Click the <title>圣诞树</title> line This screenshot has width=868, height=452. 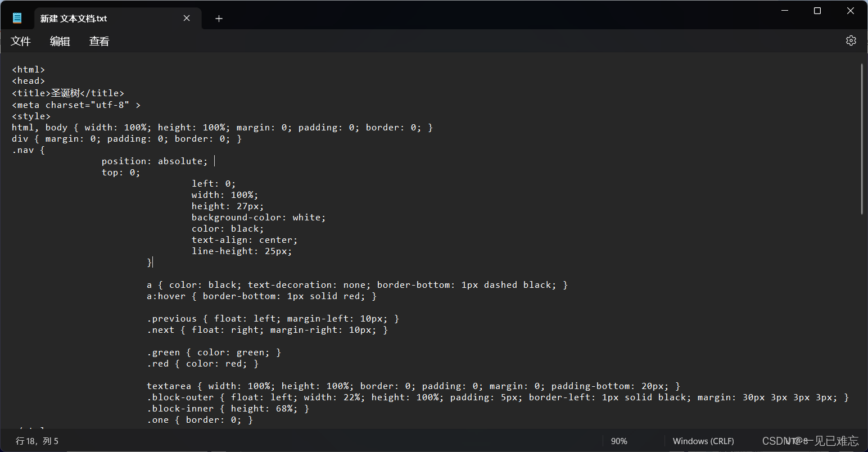click(67, 93)
